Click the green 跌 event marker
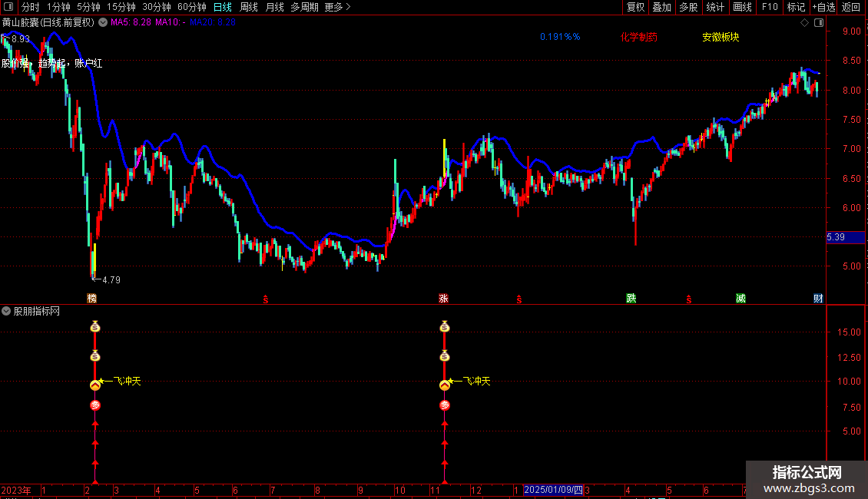Viewport: 868px width, 499px height. click(631, 298)
